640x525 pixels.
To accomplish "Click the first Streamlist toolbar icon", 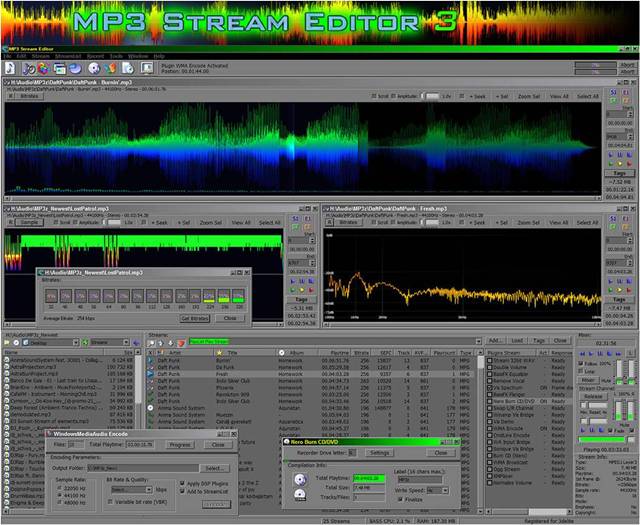I will click(x=151, y=343).
